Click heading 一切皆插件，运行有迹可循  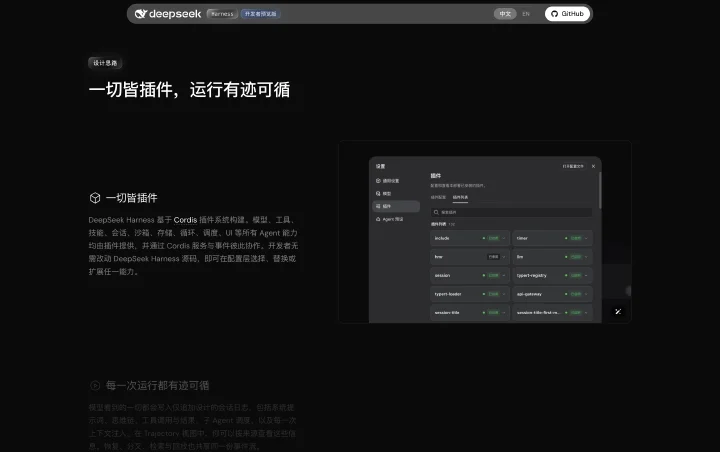click(189, 90)
